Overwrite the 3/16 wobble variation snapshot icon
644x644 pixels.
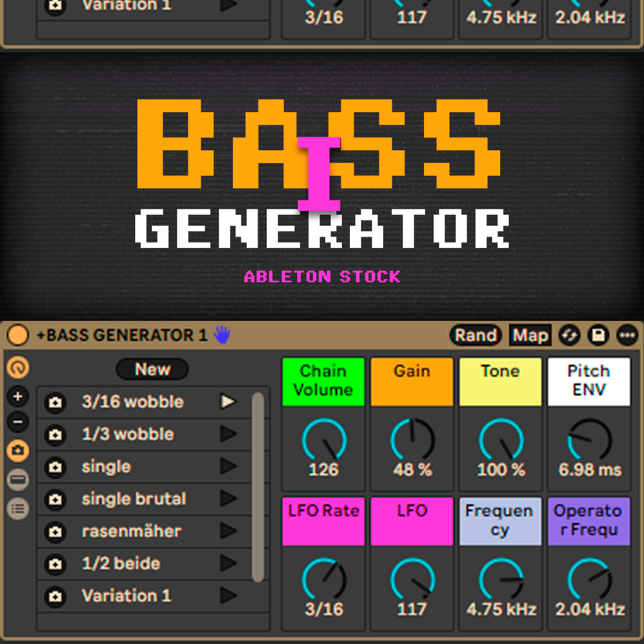click(55, 402)
